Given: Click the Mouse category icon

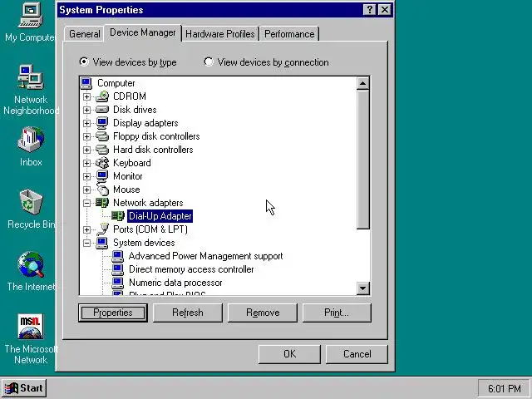Looking at the screenshot, I should [102, 190].
